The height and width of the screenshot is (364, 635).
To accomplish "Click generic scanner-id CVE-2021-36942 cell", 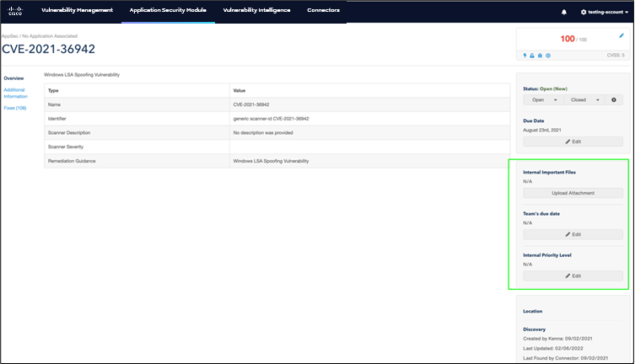I will coord(271,119).
